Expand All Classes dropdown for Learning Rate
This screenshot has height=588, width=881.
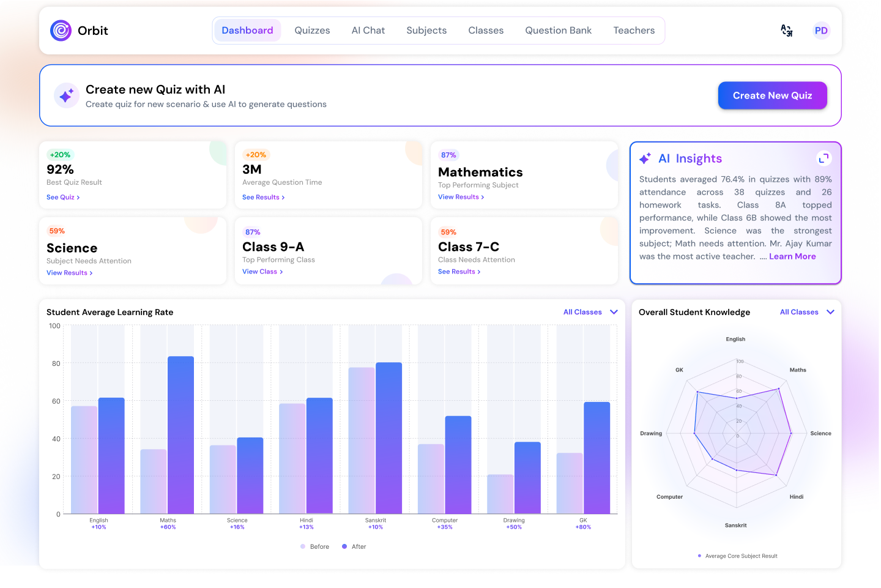(614, 312)
